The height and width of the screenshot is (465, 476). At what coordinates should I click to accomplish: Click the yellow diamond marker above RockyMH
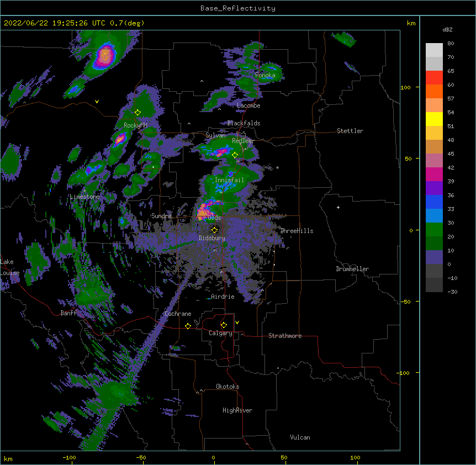(x=137, y=113)
